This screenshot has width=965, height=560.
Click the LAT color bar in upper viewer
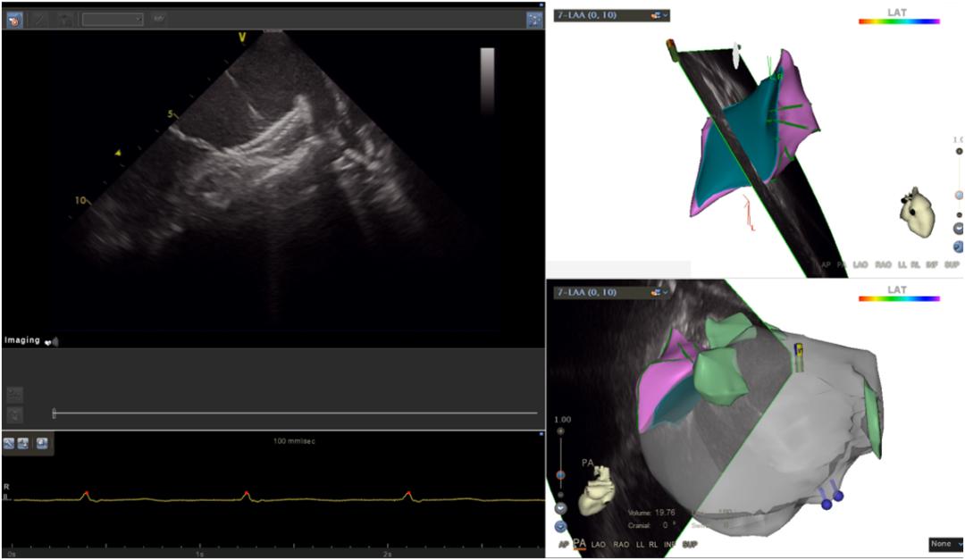tap(899, 21)
